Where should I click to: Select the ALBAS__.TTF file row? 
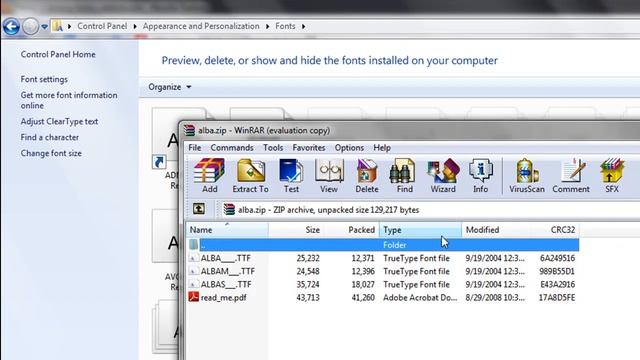(383, 284)
